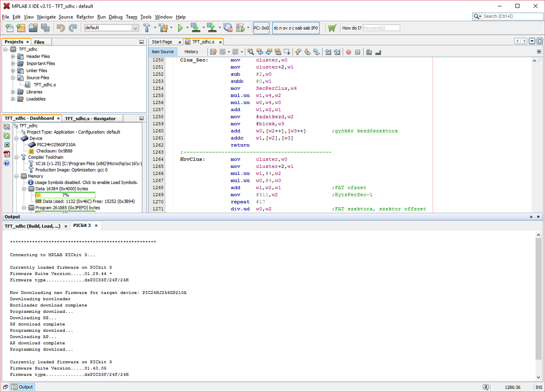Click Refresh Debug Tool Status icon
This screenshot has height=392, width=545.
(x=7, y=136)
